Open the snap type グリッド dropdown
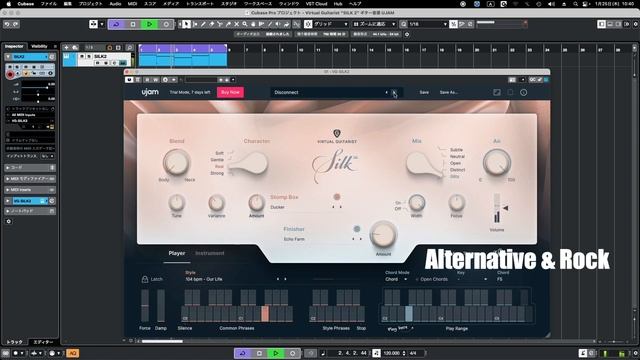Screen dimensions: 640x360 [x=331, y=24]
